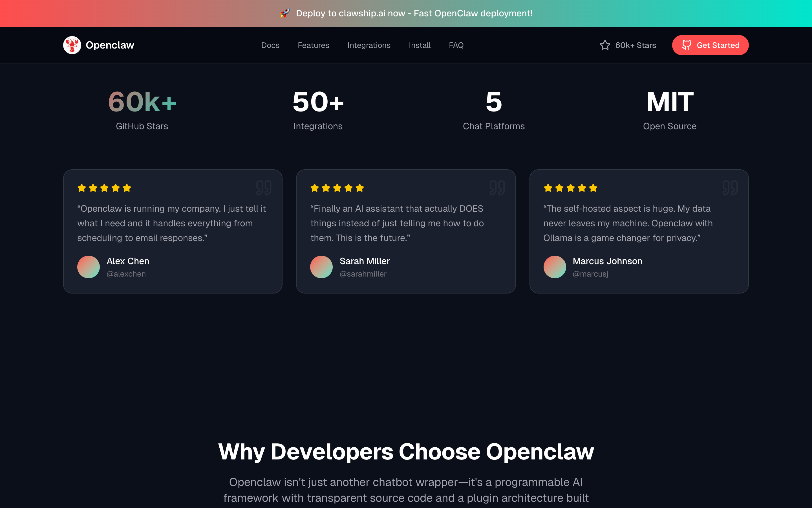Screen dimensions: 812x508
Task: Click the MIT Open Source statistic
Action: click(x=670, y=110)
